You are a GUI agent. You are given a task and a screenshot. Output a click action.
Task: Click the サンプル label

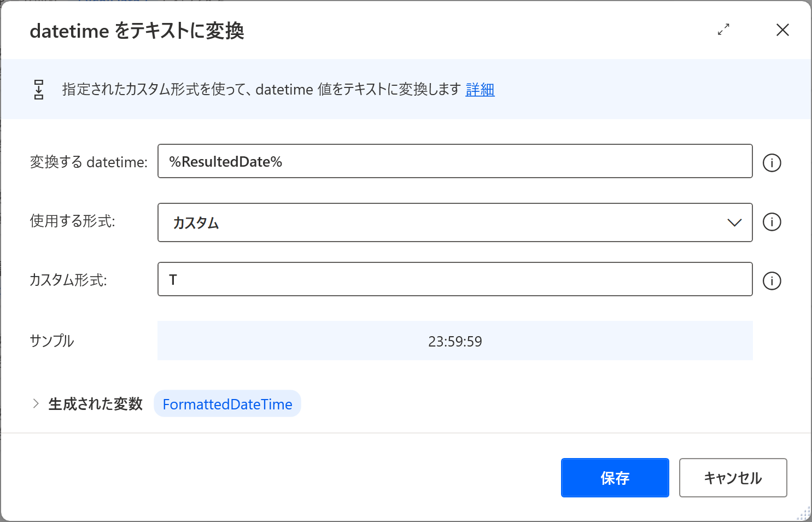pyautogui.click(x=51, y=341)
